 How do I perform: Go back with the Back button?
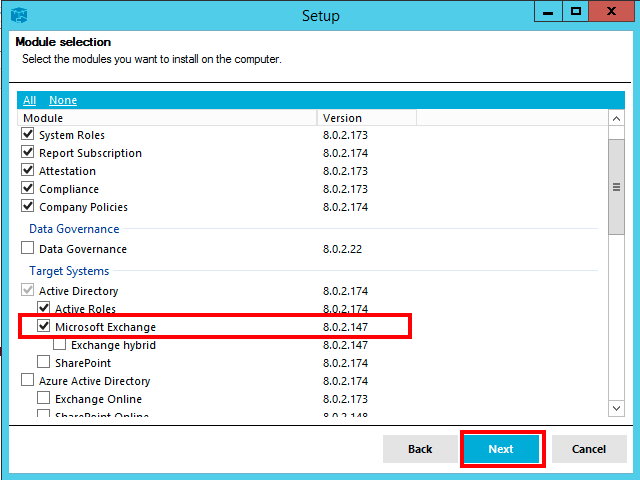420,449
